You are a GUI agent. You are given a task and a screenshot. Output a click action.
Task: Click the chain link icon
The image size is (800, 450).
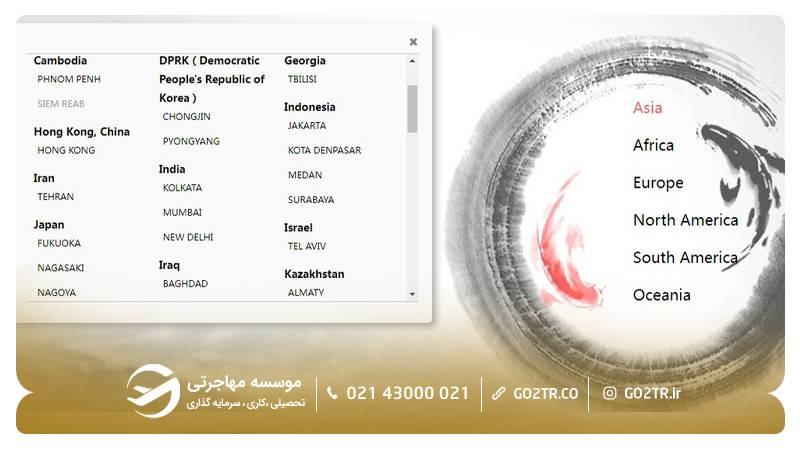[x=498, y=393]
